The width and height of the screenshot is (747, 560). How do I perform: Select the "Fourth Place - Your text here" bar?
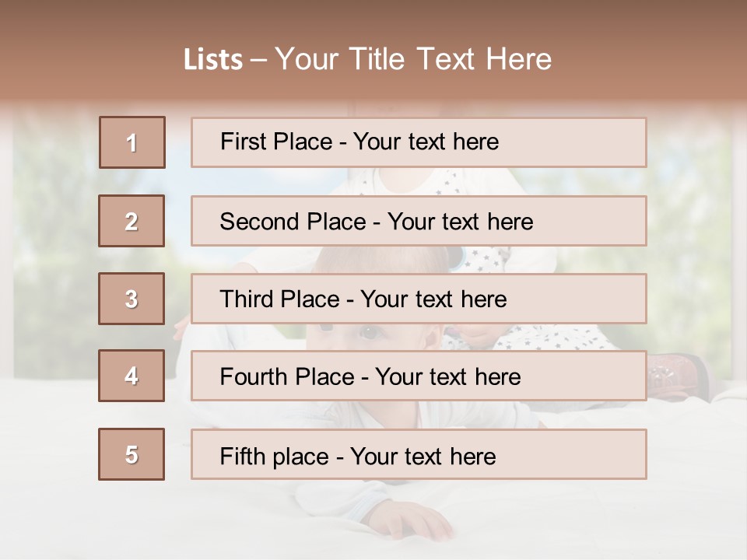[419, 376]
